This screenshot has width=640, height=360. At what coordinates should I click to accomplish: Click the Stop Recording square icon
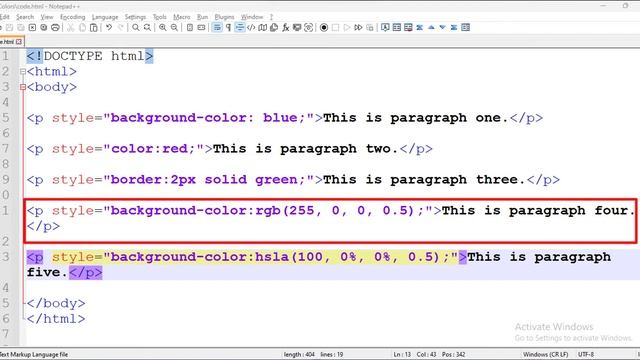(x=336, y=27)
